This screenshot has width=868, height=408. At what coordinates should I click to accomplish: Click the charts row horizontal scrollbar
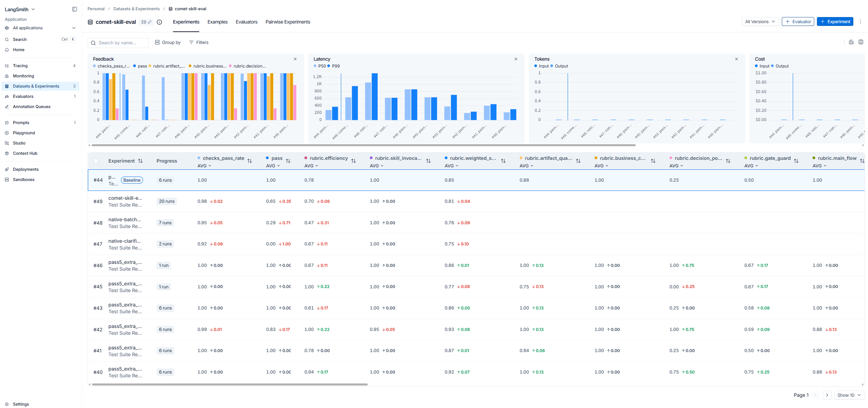click(x=363, y=145)
